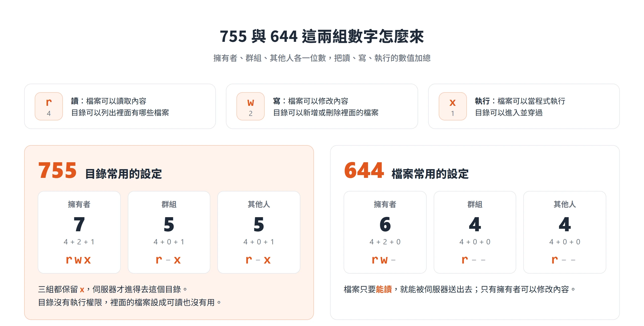Click the note '只有擁有者可以修改內容'
Image resolution: width=644 pixels, height=326 pixels.
pos(525,289)
